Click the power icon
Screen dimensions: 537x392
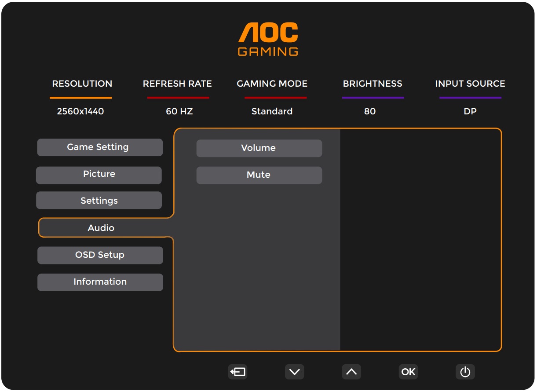[465, 372]
